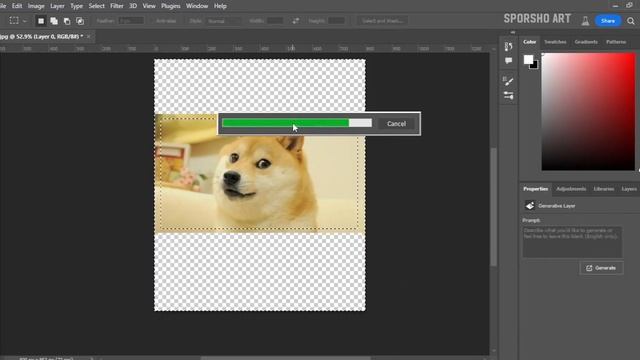The height and width of the screenshot is (360, 640).
Task: Open the Plugins menu
Action: point(171,6)
